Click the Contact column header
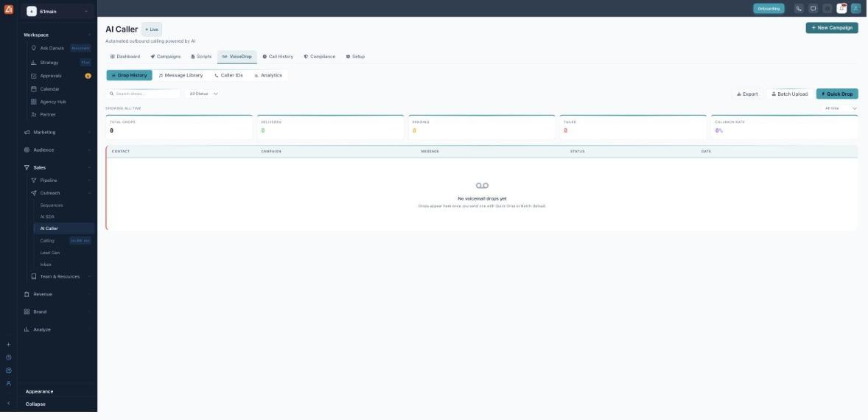This screenshot has width=868, height=420. 121,151
